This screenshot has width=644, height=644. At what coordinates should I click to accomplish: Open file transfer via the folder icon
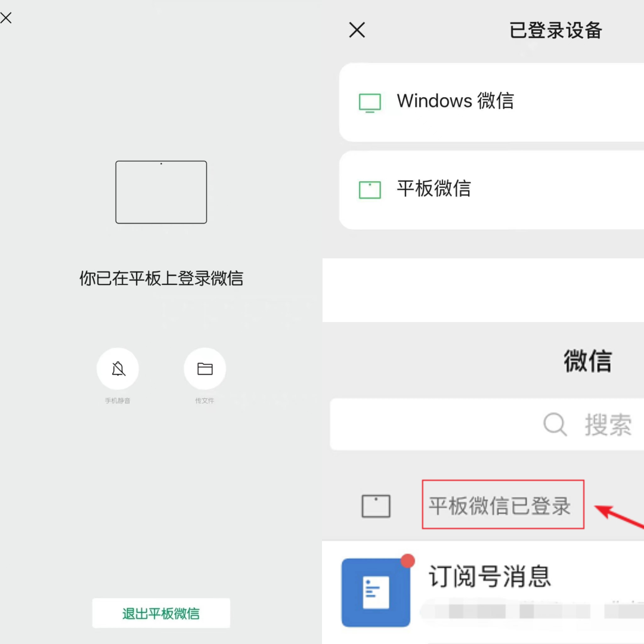point(205,369)
